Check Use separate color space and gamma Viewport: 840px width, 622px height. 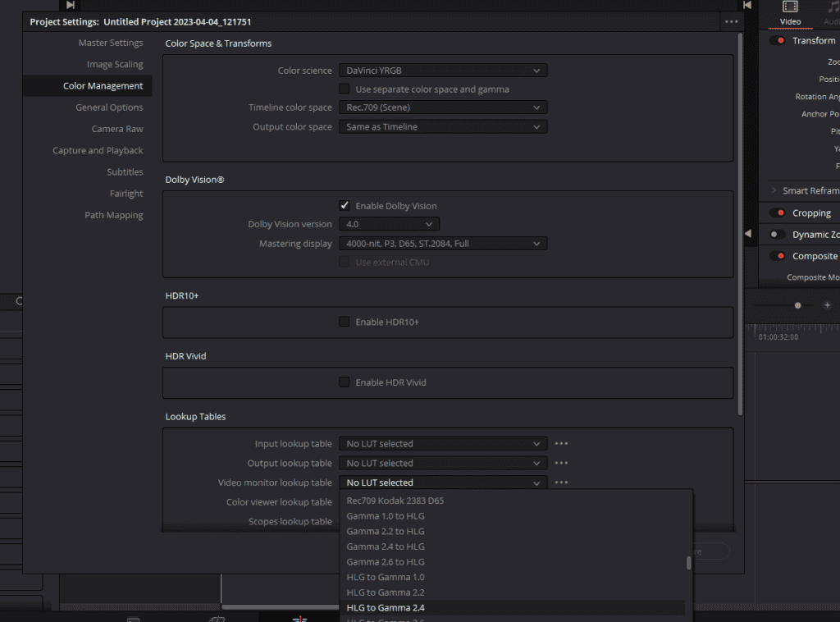point(345,89)
